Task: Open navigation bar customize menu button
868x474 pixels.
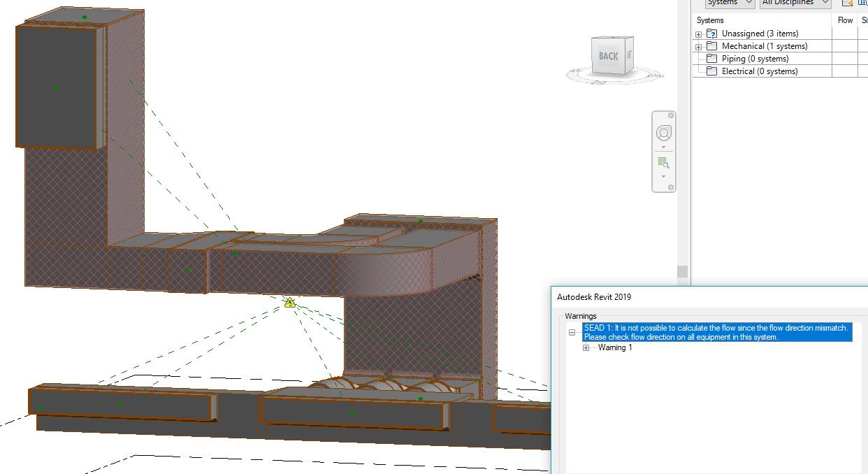Action: coord(671,187)
